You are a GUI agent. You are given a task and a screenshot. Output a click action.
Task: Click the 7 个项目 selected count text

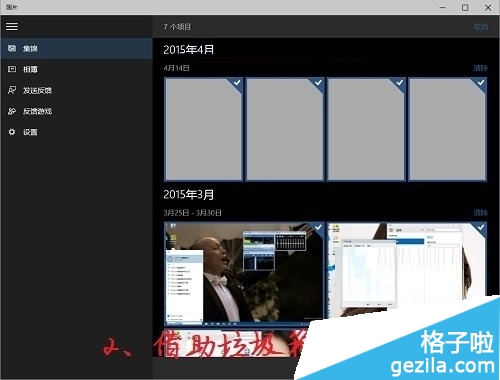[x=177, y=27]
